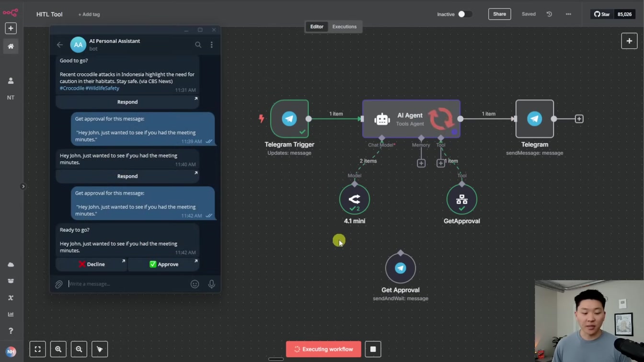This screenshot has width=644, height=362.
Task: Go back in Telegram chat window
Action: [x=60, y=45]
